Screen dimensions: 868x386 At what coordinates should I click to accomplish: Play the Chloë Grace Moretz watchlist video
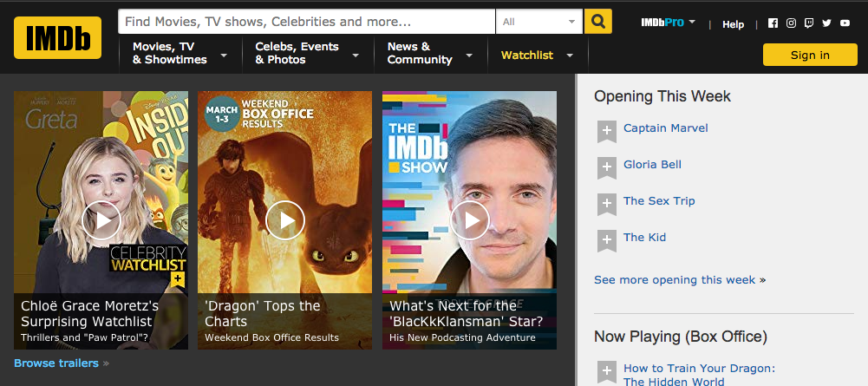(x=101, y=220)
